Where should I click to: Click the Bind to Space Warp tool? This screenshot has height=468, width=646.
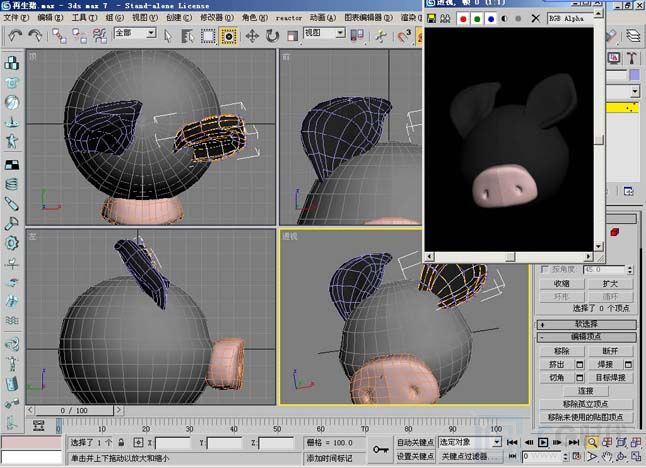point(100,36)
